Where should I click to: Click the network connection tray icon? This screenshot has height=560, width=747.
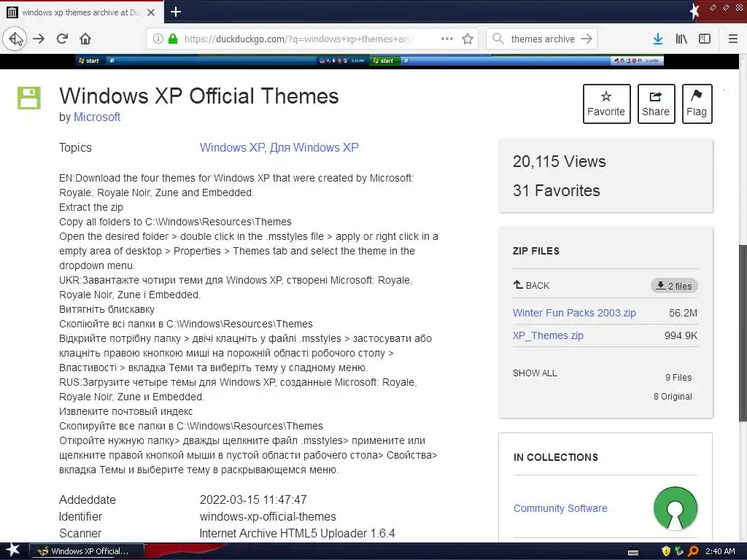679,551
